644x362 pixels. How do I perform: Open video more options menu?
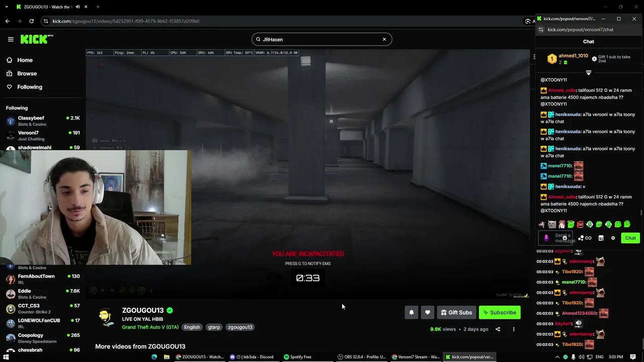pos(514,329)
